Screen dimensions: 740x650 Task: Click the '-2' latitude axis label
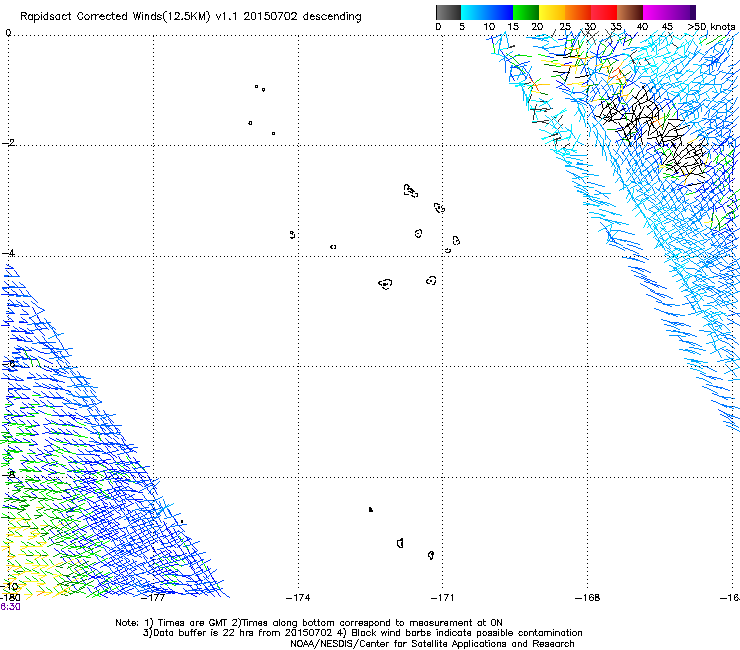pos(9,143)
